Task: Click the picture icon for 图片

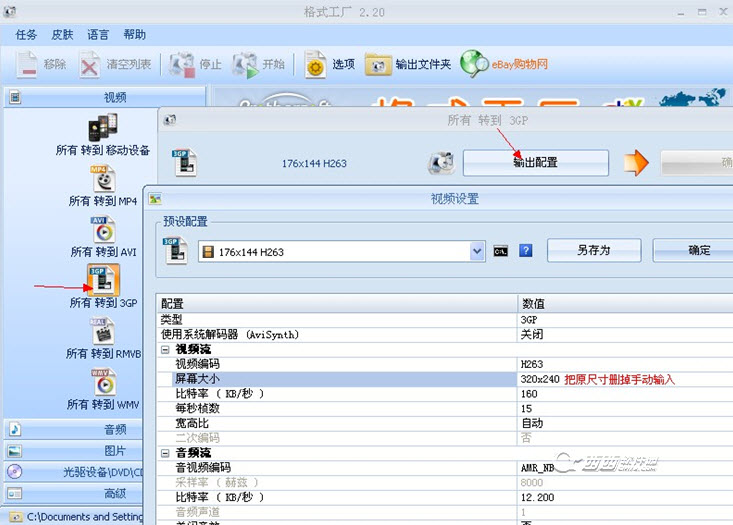Action: click(x=14, y=451)
